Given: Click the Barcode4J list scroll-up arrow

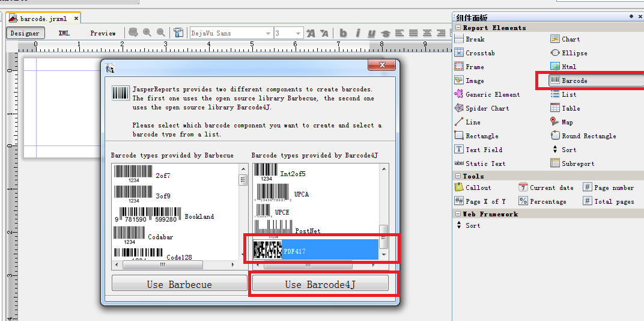Looking at the screenshot, I should tap(384, 168).
